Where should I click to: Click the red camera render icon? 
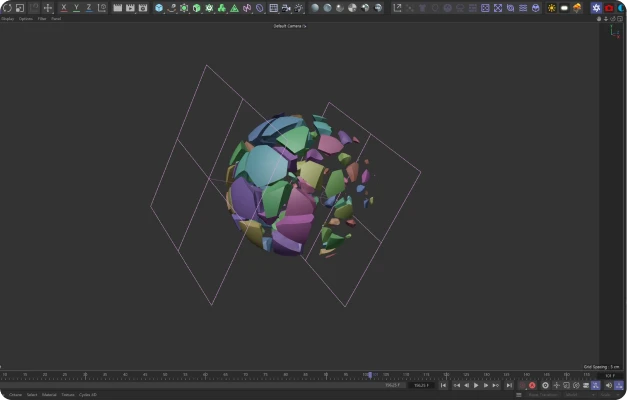[x=609, y=8]
